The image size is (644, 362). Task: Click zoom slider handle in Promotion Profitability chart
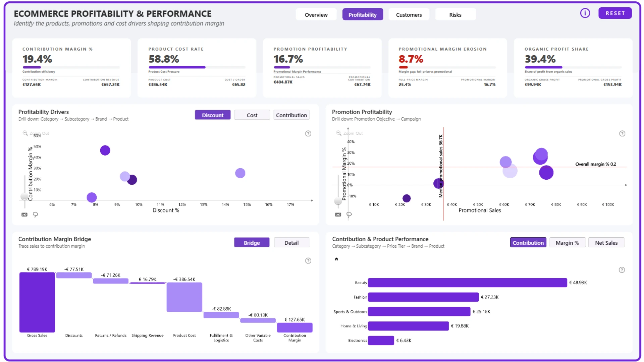coord(338,201)
